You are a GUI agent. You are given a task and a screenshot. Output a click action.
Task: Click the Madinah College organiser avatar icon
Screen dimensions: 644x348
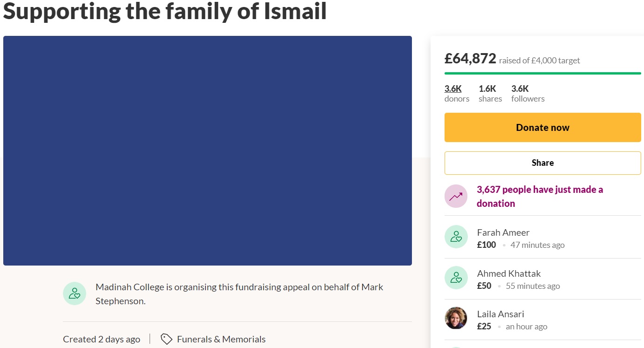click(x=75, y=293)
